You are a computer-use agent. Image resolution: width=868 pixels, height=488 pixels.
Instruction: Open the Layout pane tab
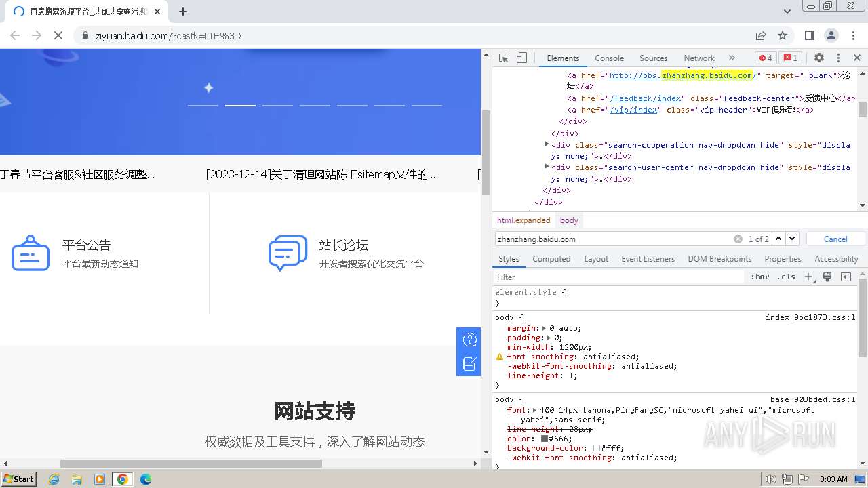point(596,259)
